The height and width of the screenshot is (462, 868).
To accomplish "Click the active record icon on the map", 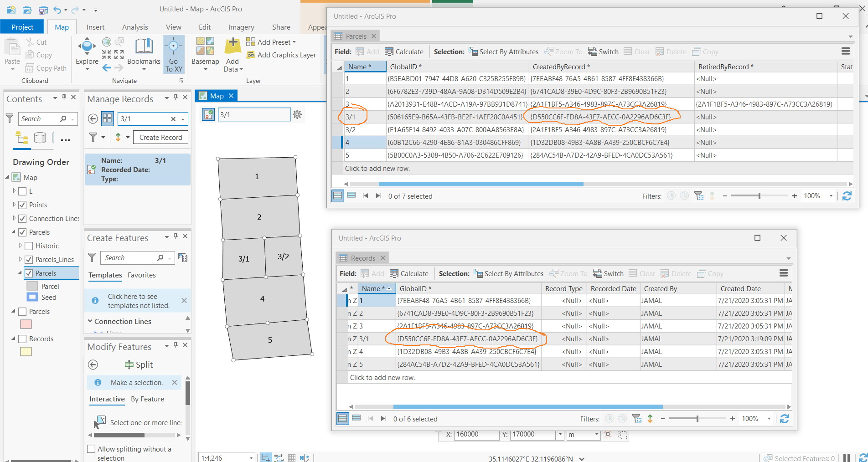I will [x=208, y=114].
